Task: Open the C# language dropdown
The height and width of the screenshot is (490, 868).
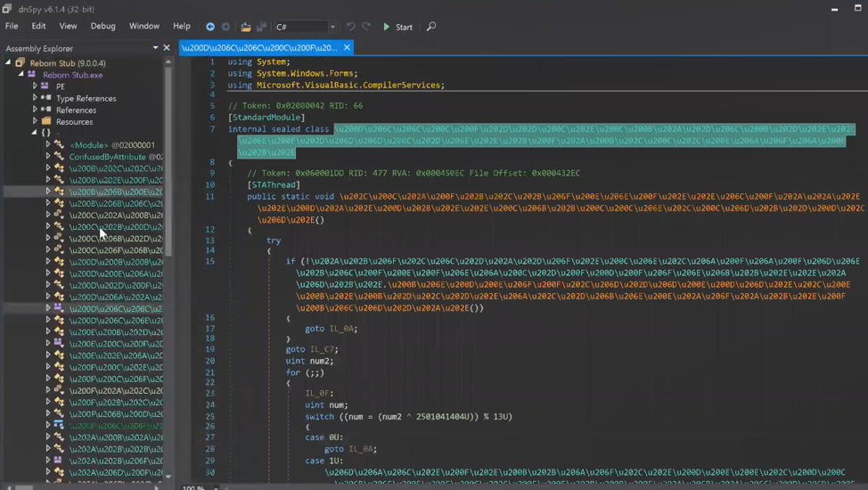Action: [332, 27]
